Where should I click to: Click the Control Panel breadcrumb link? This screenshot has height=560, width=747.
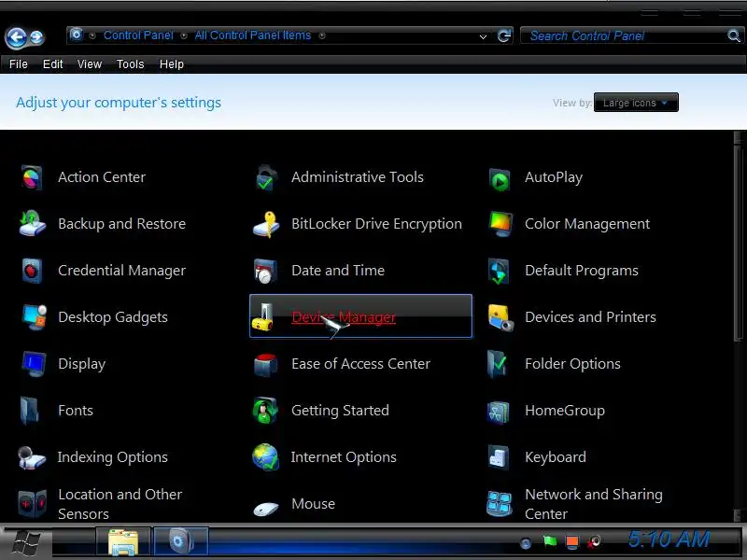[x=138, y=35]
